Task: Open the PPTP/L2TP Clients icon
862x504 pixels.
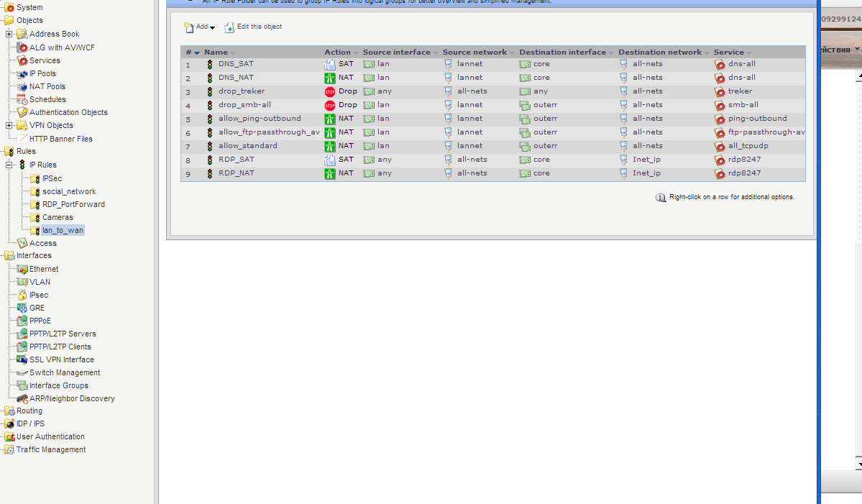Action: tap(22, 347)
